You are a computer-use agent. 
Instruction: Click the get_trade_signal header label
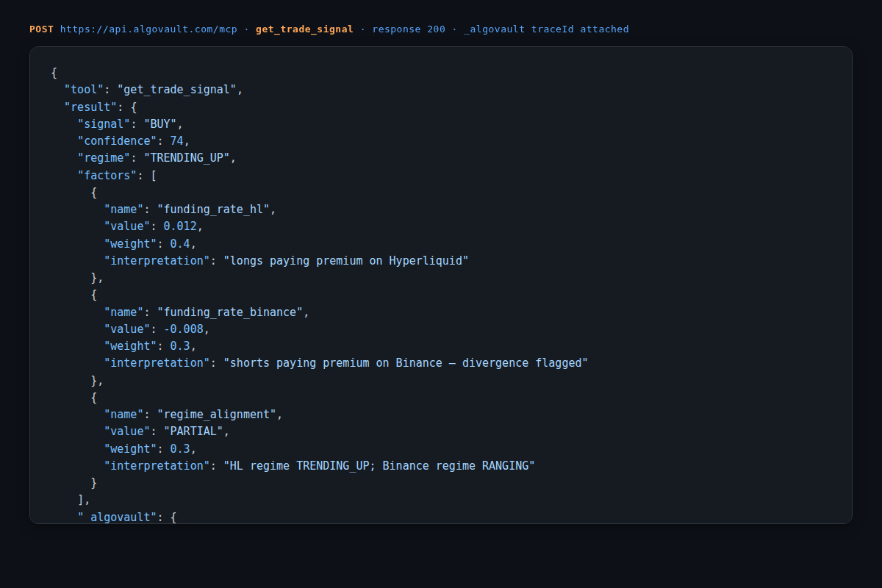point(304,29)
